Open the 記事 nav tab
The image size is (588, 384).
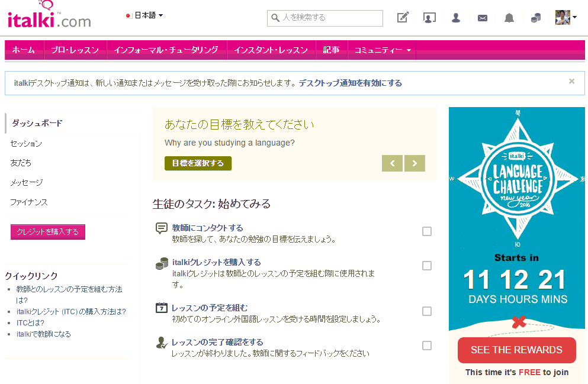(x=332, y=50)
